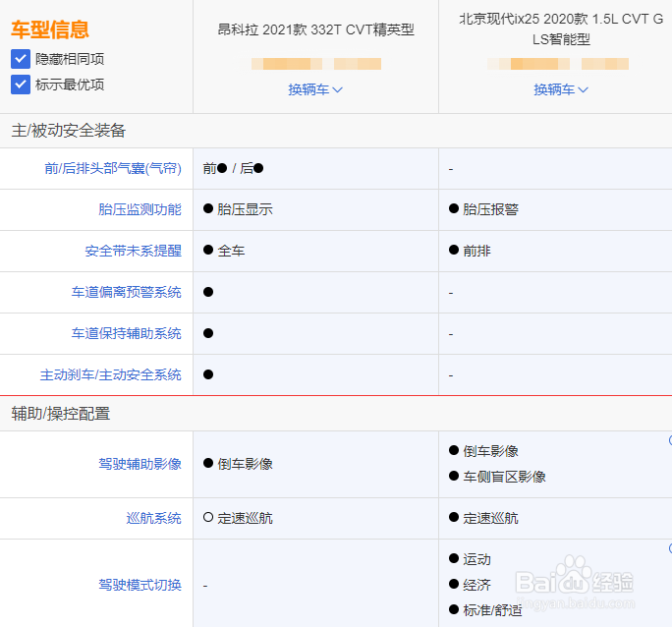
Task: Uncheck the 隐藏相同项 checkbox
Action: [21, 59]
